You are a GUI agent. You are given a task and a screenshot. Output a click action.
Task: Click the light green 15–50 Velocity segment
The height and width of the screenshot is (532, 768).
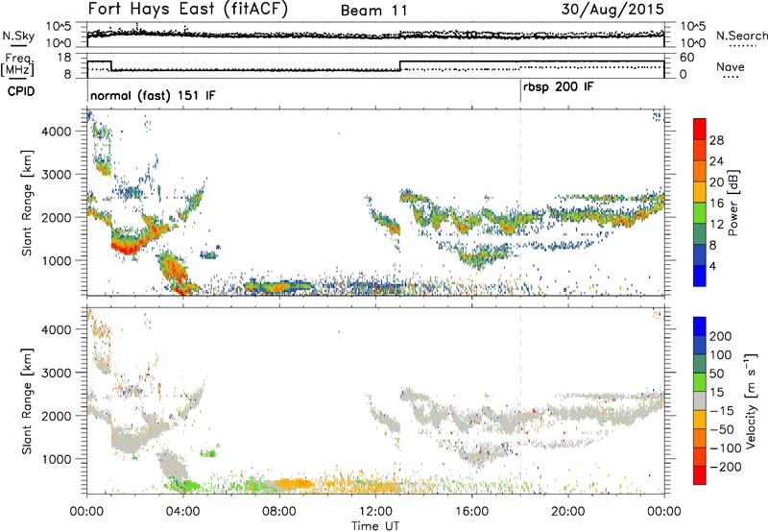pos(700,382)
